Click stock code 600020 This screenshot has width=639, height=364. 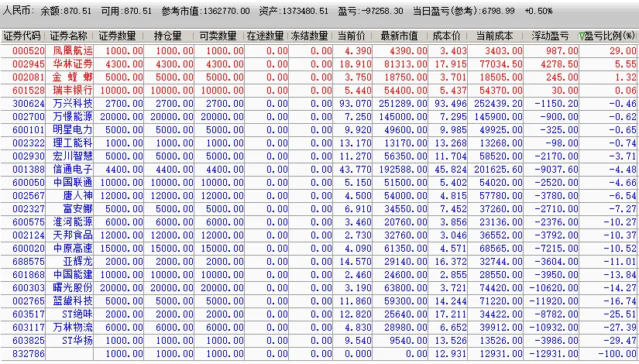click(28, 249)
